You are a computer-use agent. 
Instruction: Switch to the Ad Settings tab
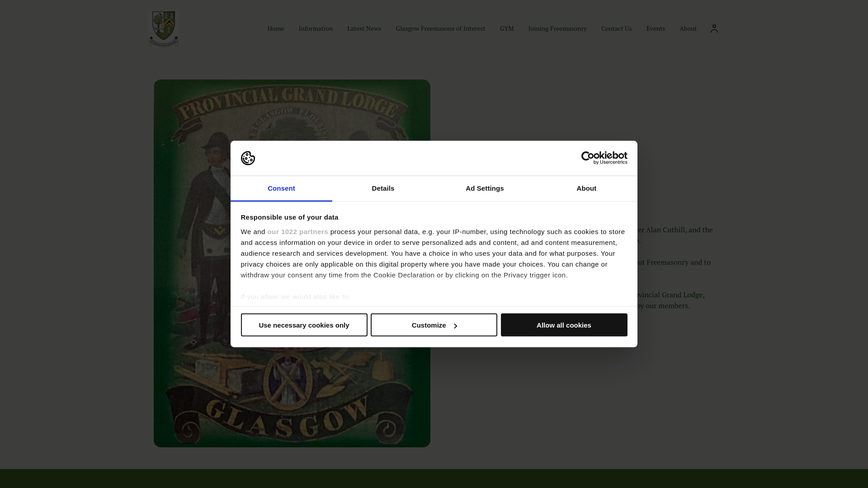click(x=485, y=188)
